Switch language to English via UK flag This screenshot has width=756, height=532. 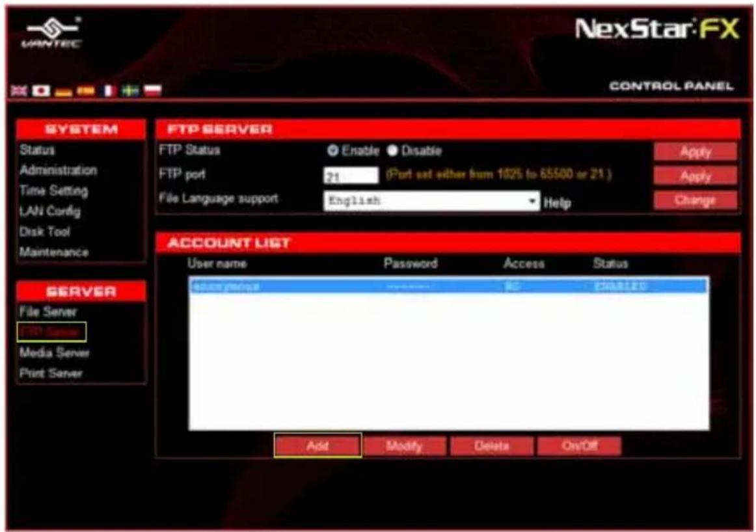[20, 90]
